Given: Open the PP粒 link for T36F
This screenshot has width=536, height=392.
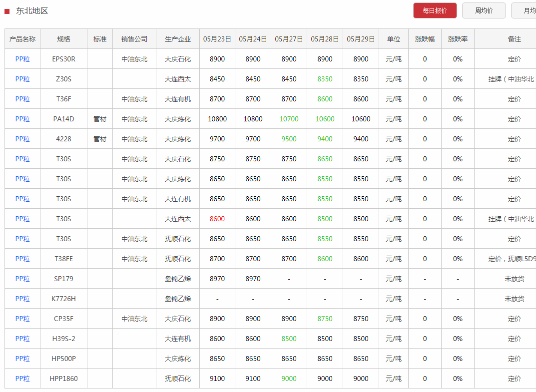Looking at the screenshot, I should [x=22, y=99].
